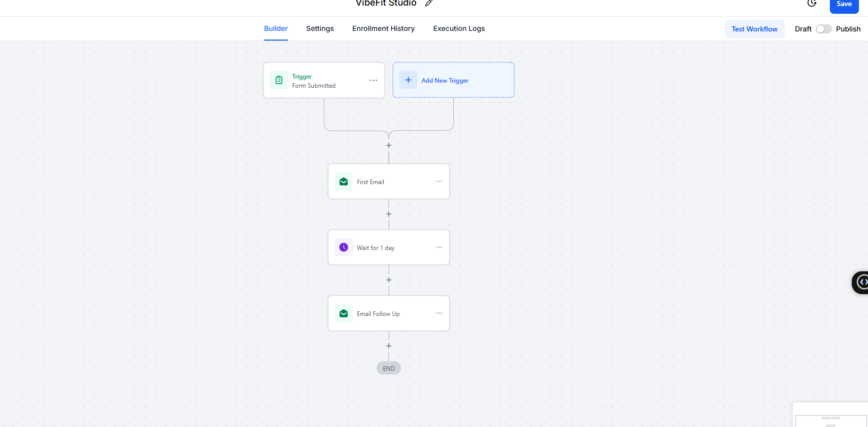This screenshot has height=427, width=868.
Task: Switch to the Settings tab
Action: pos(320,28)
